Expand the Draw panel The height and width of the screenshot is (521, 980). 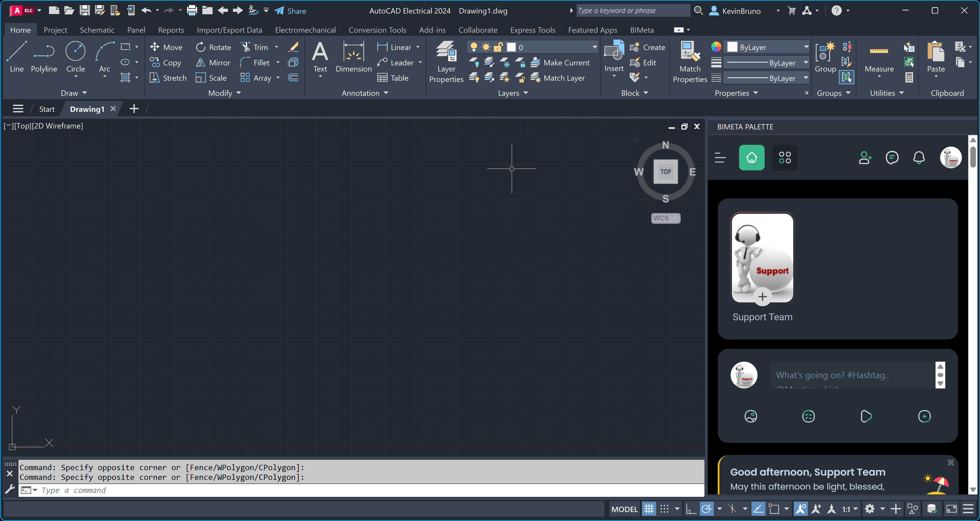tap(74, 93)
